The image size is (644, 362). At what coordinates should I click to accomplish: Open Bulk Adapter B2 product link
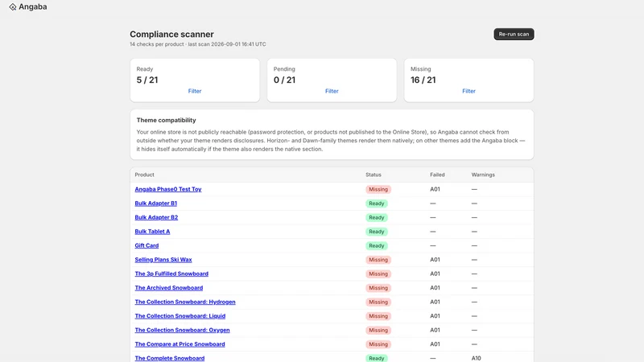click(x=156, y=217)
